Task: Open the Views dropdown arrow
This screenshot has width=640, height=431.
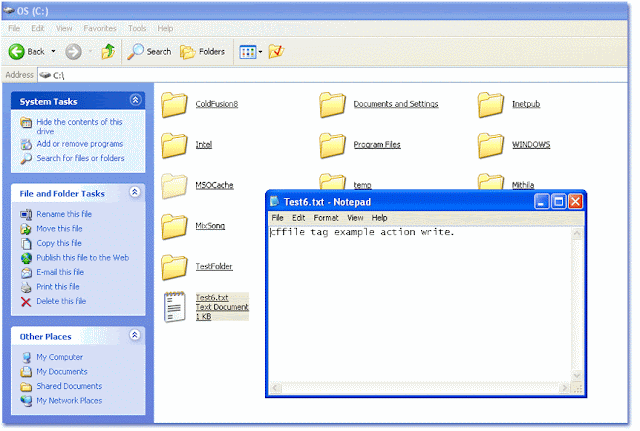Action: (x=260, y=52)
